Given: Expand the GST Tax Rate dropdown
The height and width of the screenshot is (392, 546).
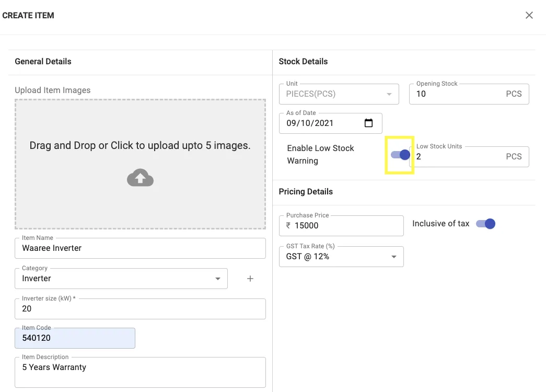Looking at the screenshot, I should [x=341, y=257].
